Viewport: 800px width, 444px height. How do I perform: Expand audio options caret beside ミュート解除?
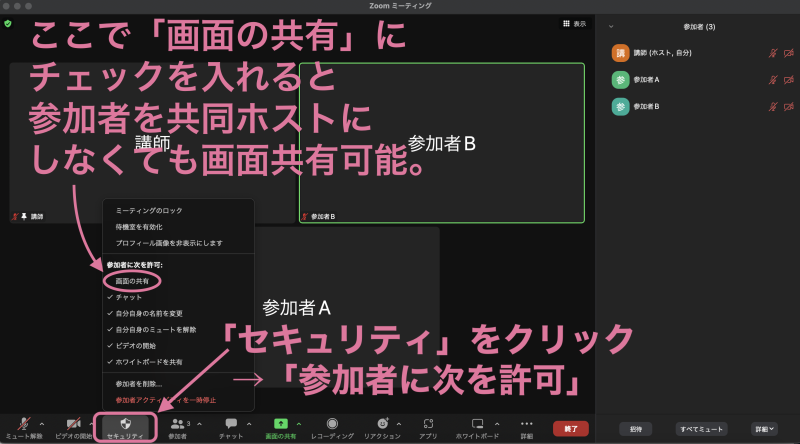[x=42, y=424]
